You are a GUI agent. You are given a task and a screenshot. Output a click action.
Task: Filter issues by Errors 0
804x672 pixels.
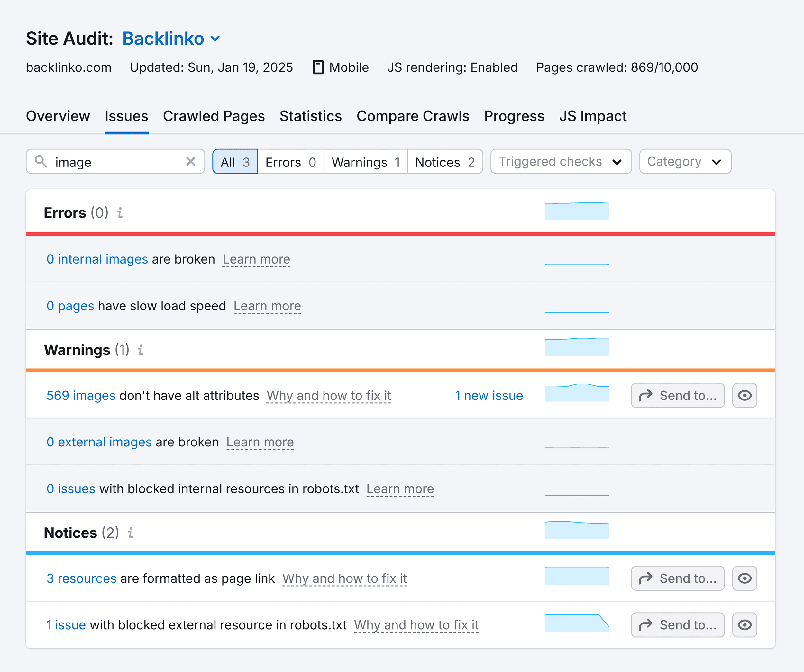(x=291, y=162)
